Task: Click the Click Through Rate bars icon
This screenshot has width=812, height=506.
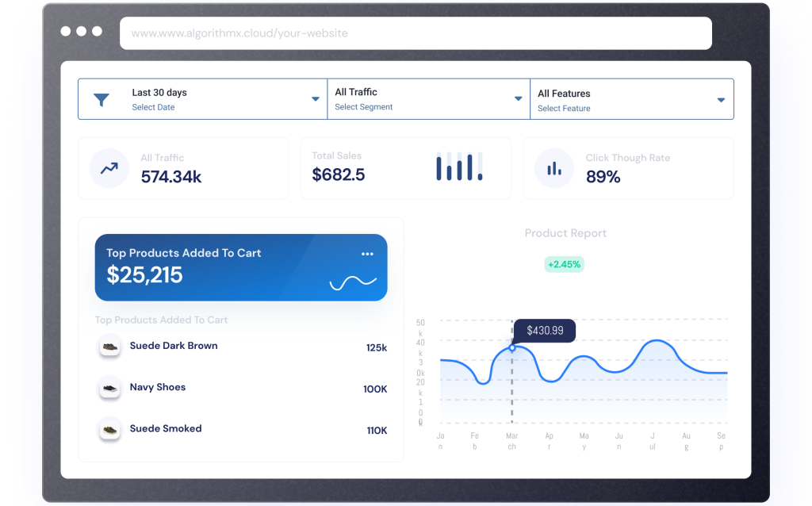Action: click(554, 168)
